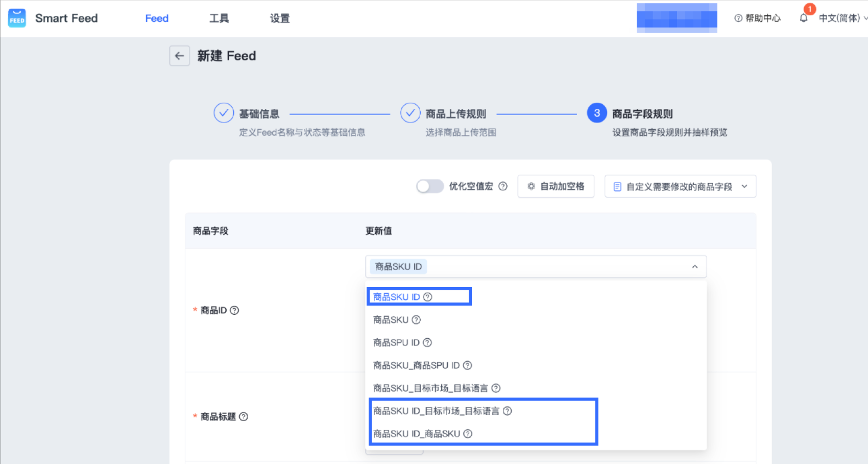Click the 商品ID field label
This screenshot has height=464, width=868.
(213, 310)
